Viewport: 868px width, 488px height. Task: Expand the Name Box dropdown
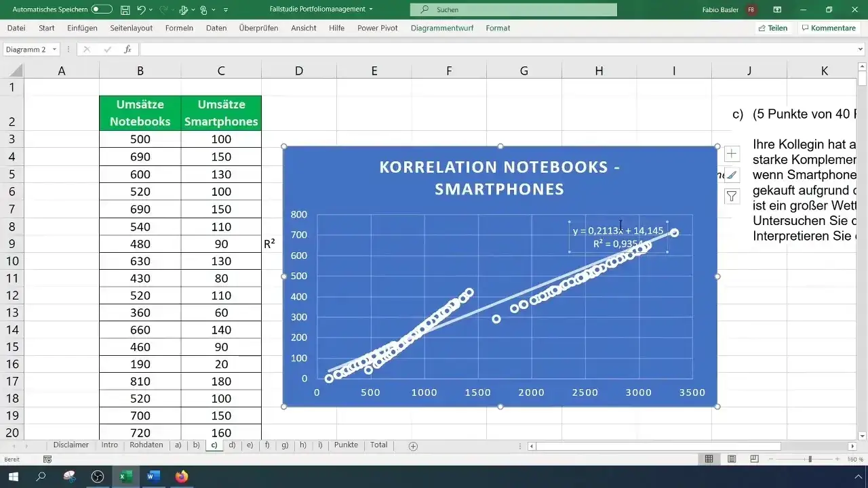tap(54, 49)
